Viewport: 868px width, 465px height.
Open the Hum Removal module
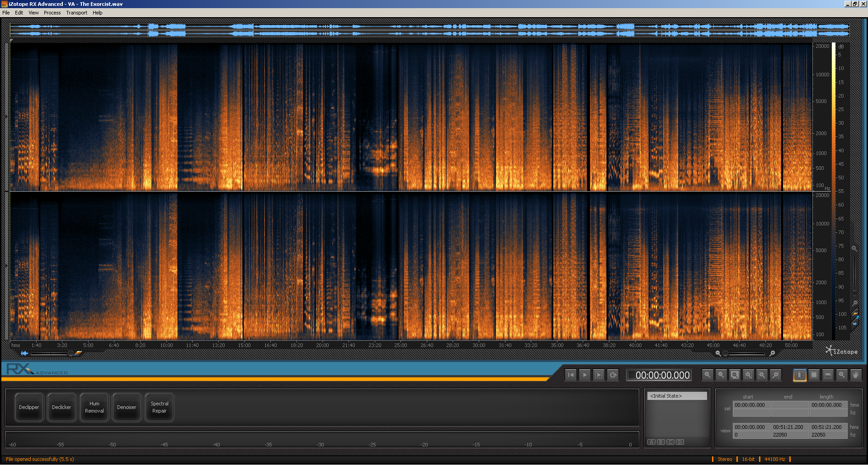coord(94,407)
